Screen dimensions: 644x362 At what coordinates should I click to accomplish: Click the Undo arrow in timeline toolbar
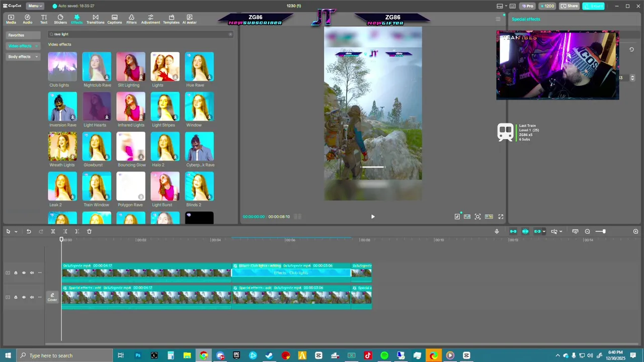29,231
